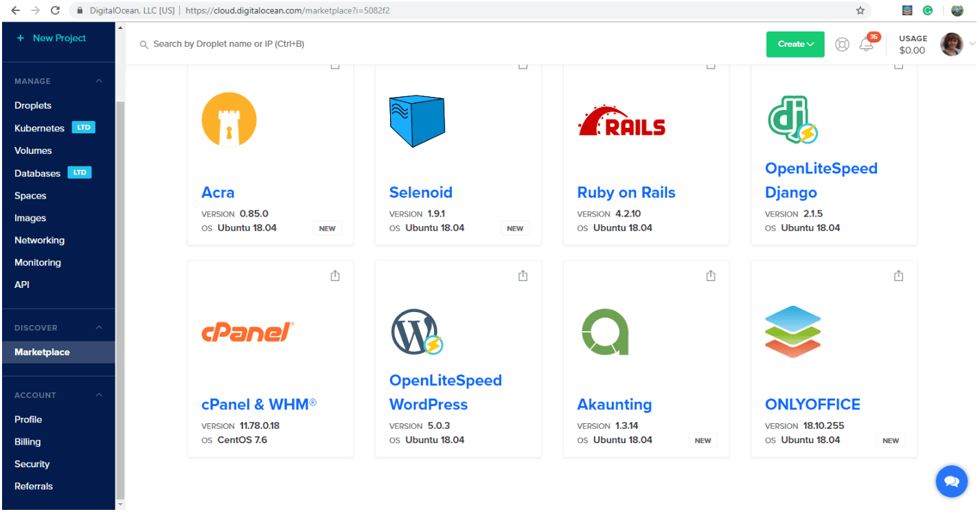Go to Monitoring page
This screenshot has height=514, width=980.
point(38,262)
